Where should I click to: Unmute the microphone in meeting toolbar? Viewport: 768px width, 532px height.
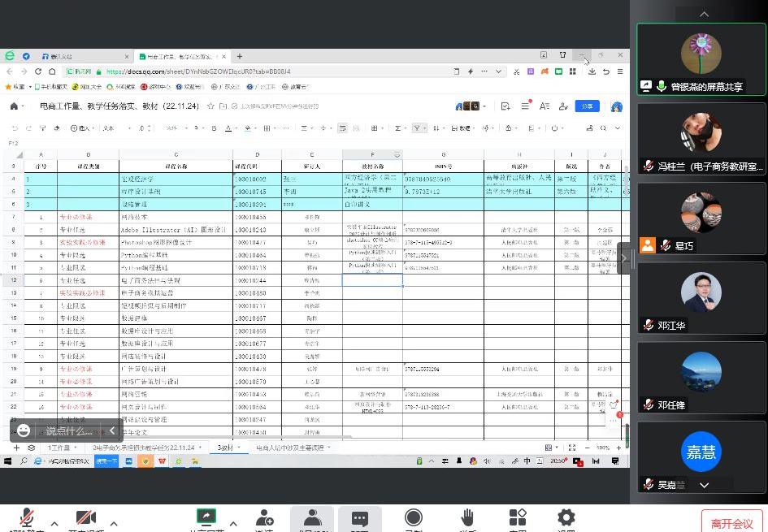pyautogui.click(x=27, y=518)
